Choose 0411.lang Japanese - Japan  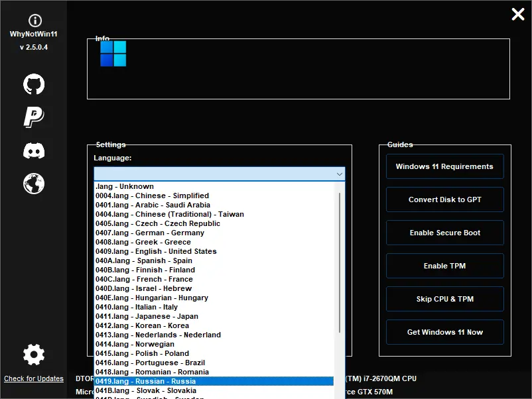pyautogui.click(x=214, y=316)
